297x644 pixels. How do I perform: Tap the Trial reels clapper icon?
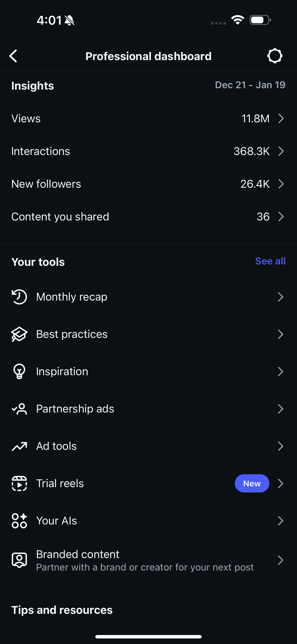point(19,483)
